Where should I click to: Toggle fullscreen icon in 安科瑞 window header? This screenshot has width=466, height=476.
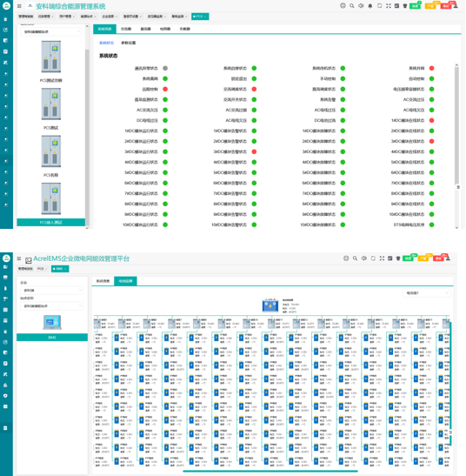[x=389, y=6]
